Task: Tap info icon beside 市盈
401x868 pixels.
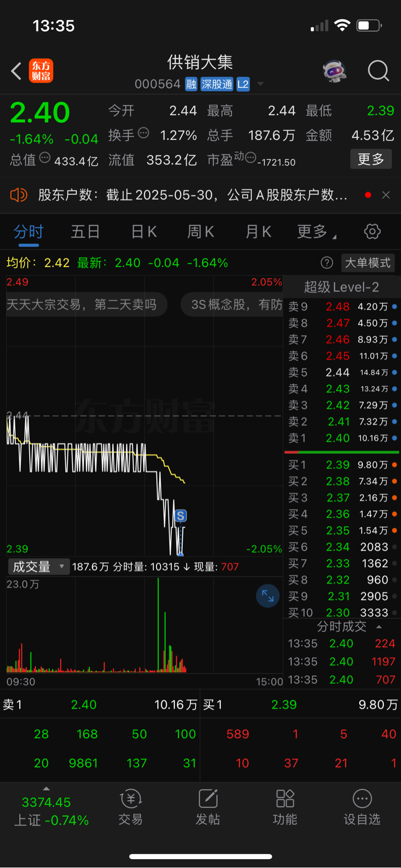Action: point(251,158)
